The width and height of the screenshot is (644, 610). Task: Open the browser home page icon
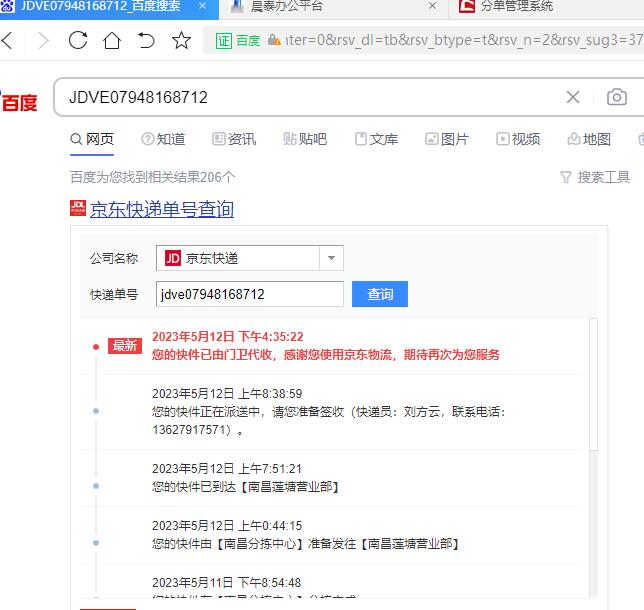pyautogui.click(x=112, y=40)
